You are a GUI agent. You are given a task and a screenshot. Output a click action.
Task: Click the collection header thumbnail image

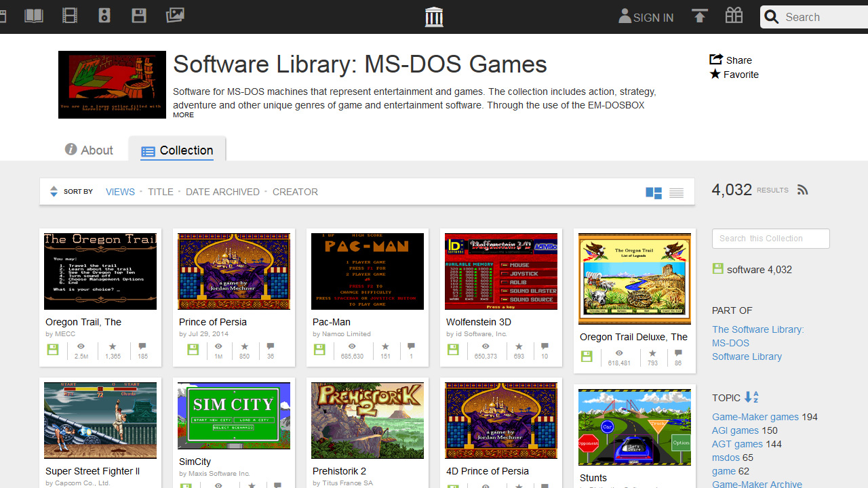click(112, 85)
